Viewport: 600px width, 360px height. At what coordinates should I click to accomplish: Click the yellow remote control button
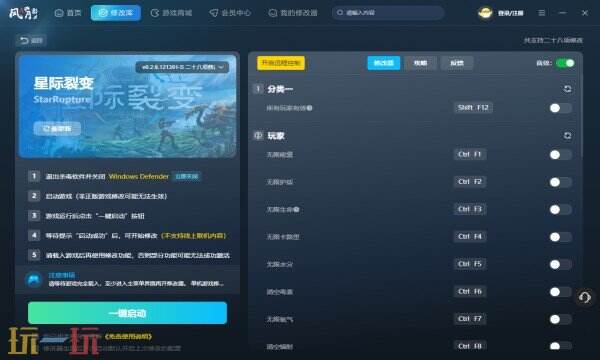point(281,63)
